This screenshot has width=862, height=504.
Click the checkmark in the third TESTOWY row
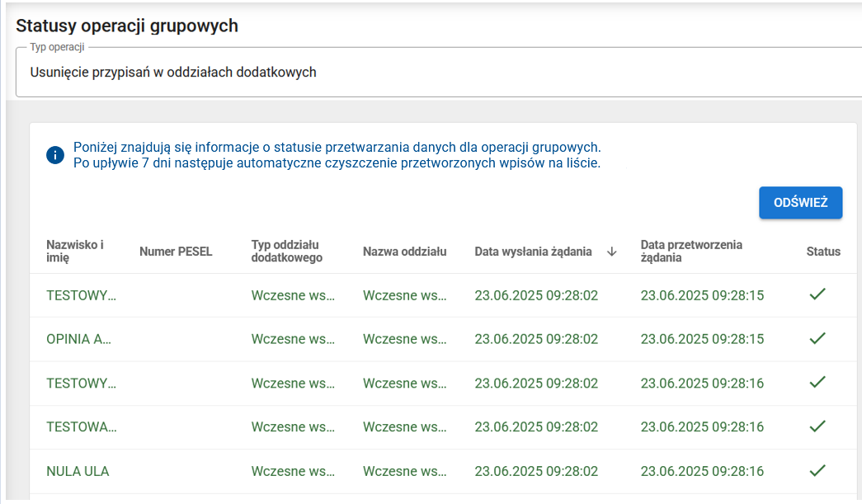[817, 383]
